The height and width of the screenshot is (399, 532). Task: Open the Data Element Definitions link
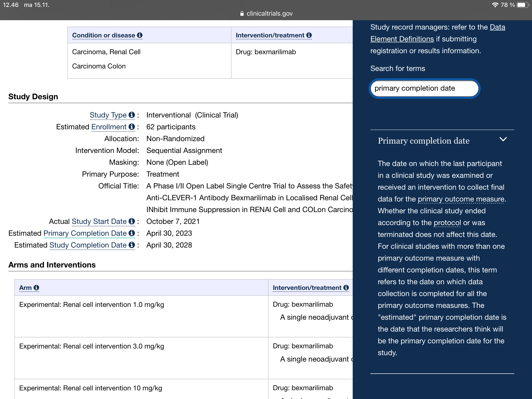point(402,39)
